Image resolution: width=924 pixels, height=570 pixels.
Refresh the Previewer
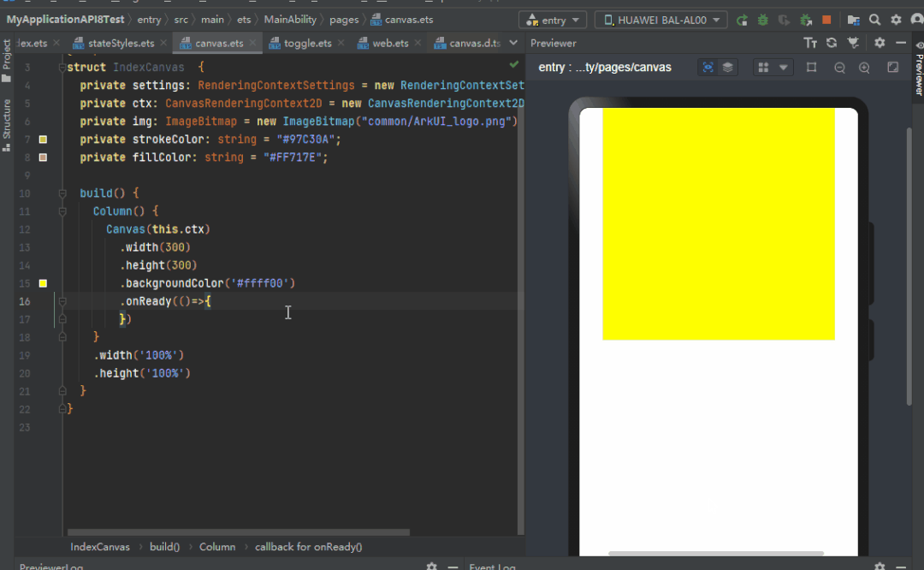click(832, 43)
